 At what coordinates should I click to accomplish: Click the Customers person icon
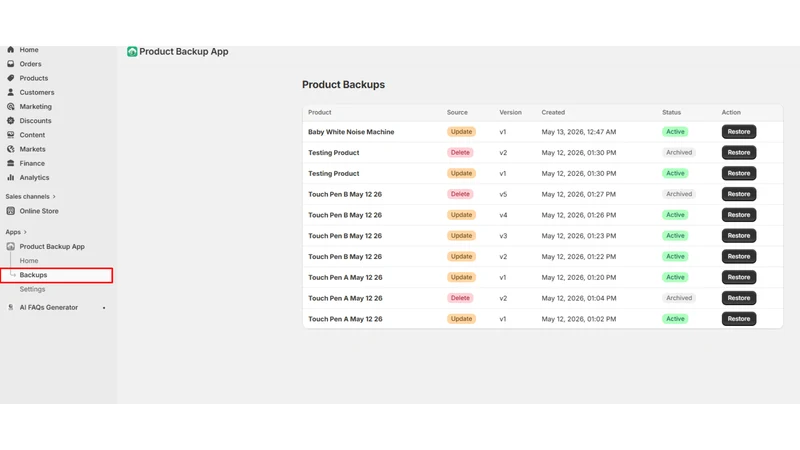[10, 92]
